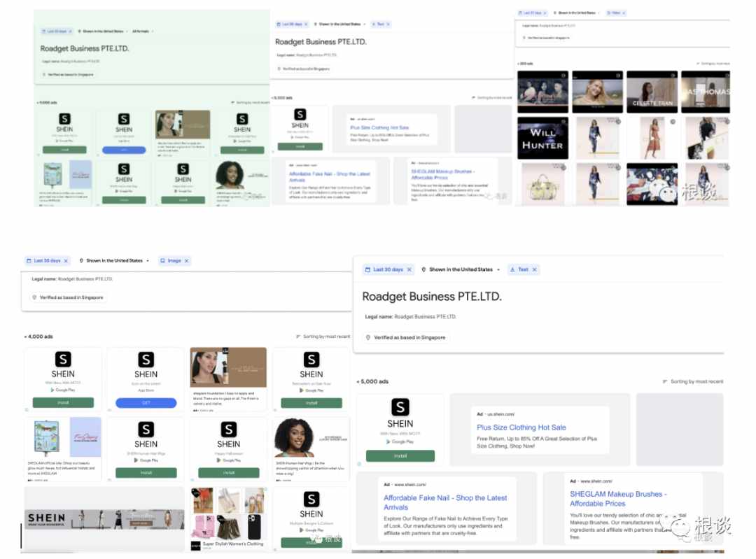The height and width of the screenshot is (559, 756).
Task: Click Verified as based in Singapore, All formats panel
Action: pyautogui.click(x=68, y=75)
